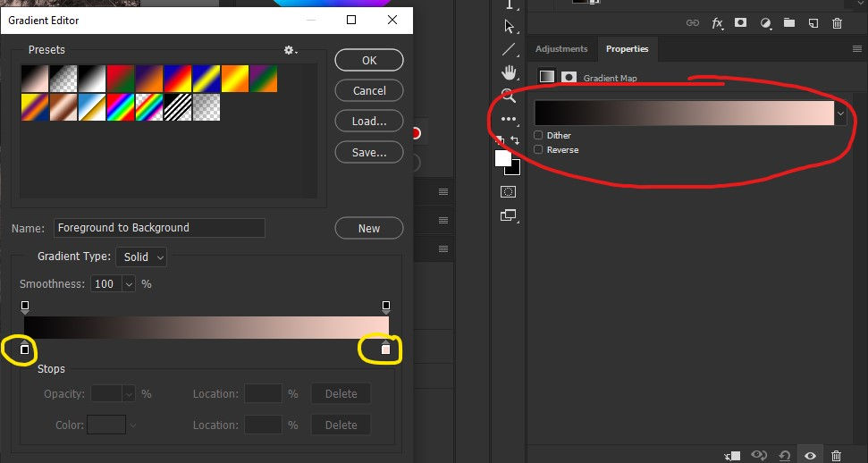Image resolution: width=868 pixels, height=463 pixels.
Task: Choose the Transparent Stripes preset
Action: click(x=178, y=107)
